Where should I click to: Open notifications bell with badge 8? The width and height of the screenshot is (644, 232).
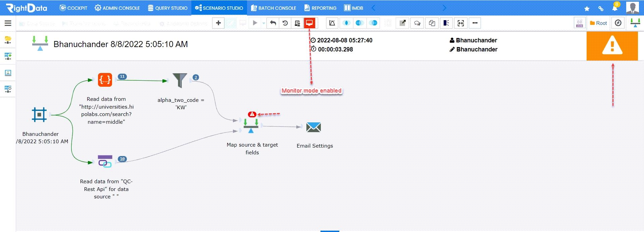tap(615, 8)
